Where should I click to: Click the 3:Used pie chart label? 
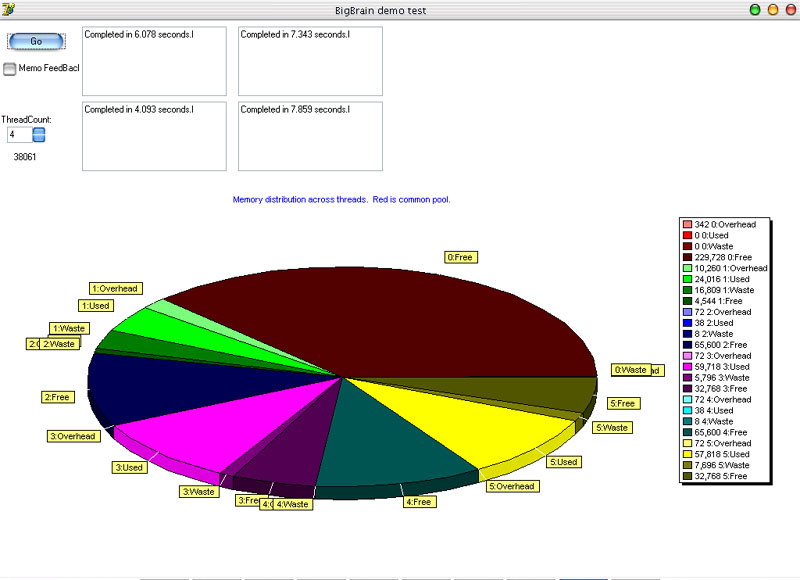[x=130, y=467]
